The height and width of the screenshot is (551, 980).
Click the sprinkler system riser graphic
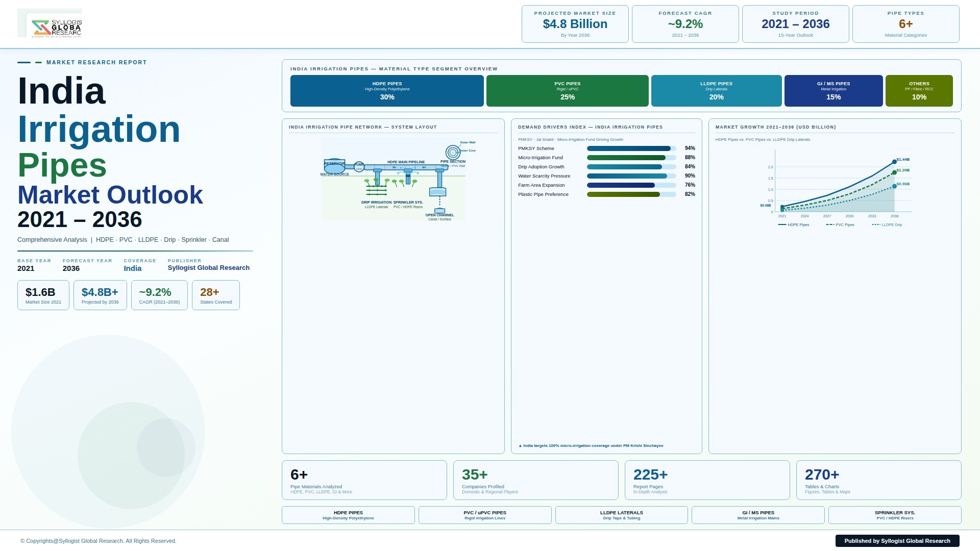point(408,177)
